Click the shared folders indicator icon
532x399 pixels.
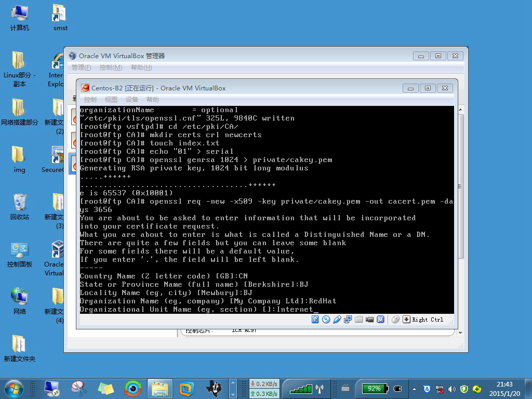(x=358, y=320)
